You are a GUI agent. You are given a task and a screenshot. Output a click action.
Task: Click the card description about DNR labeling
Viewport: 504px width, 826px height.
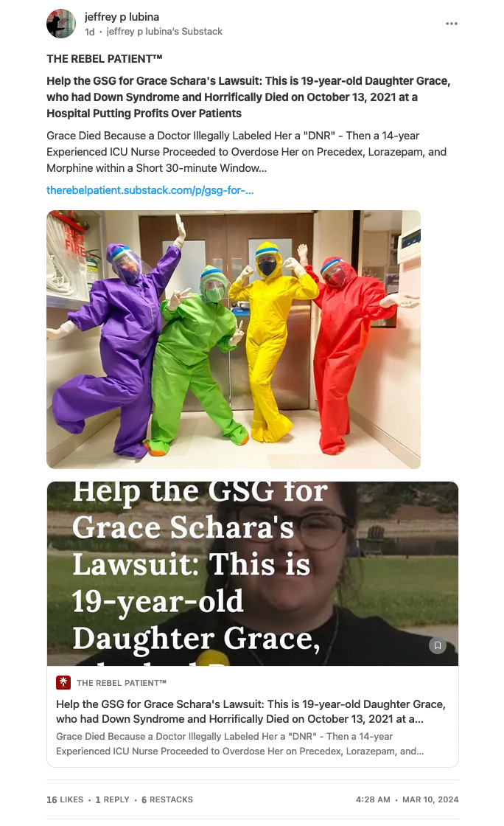point(240,744)
